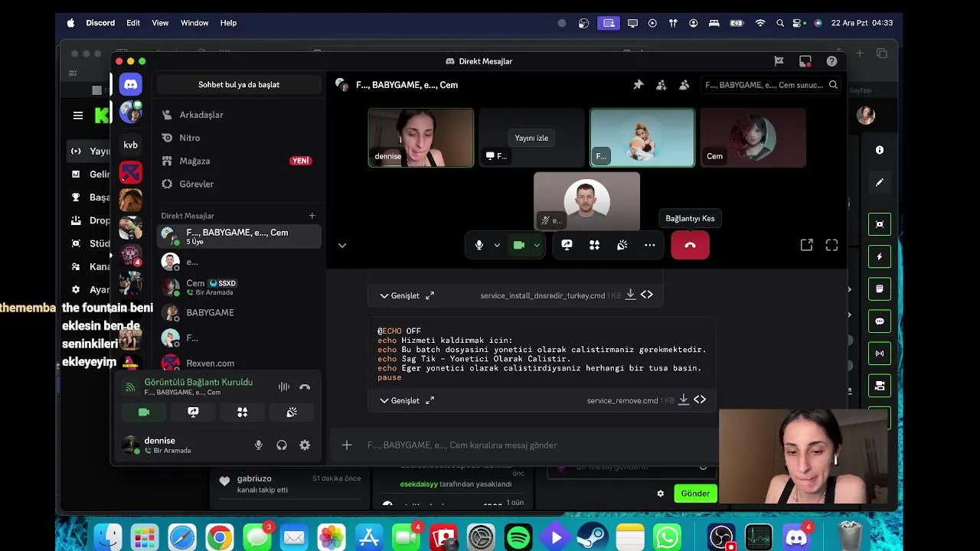
Task: Open user settings gear icon
Action: tap(305, 445)
